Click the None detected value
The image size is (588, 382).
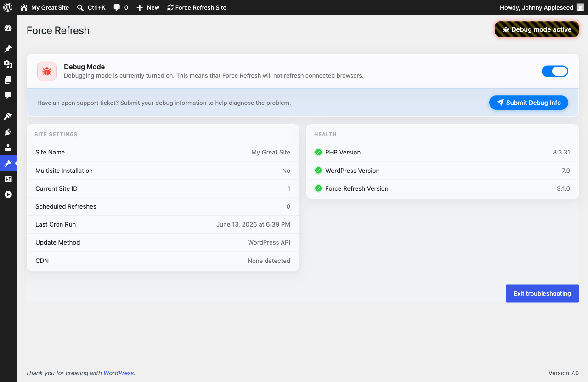click(x=269, y=261)
